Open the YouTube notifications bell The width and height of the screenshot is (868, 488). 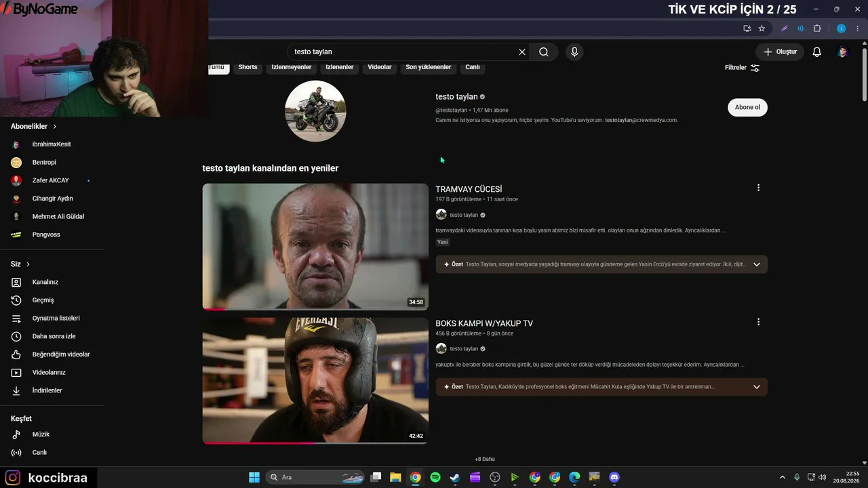point(817,52)
